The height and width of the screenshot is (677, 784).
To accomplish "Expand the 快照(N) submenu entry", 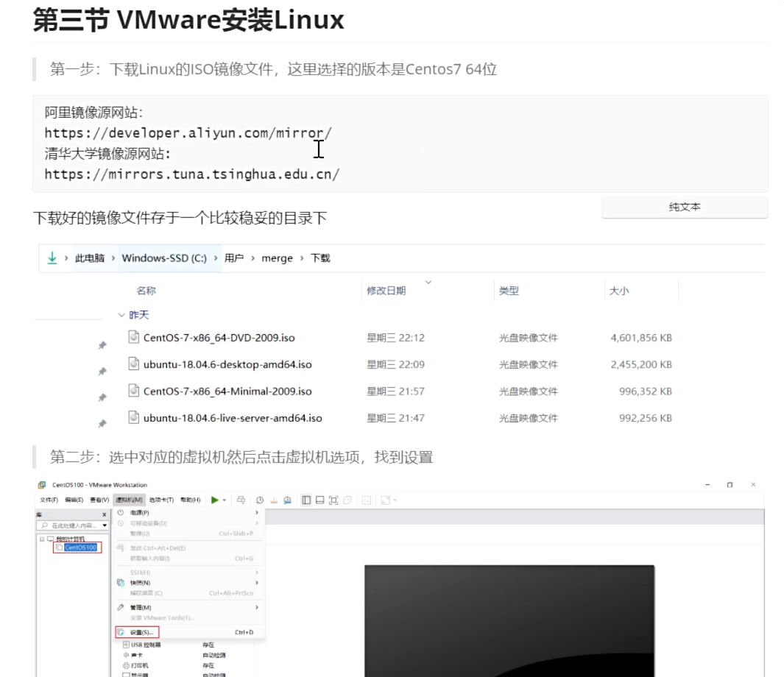I will point(188,583).
